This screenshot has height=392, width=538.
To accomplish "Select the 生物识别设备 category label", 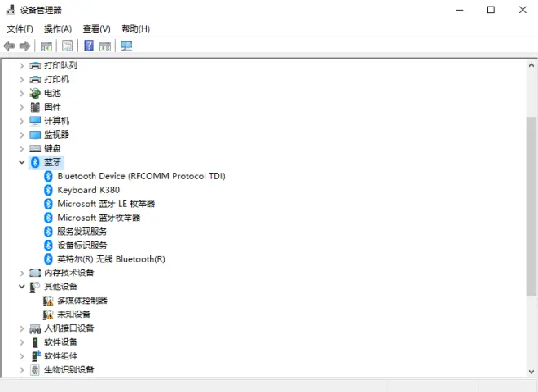I will pos(69,370).
